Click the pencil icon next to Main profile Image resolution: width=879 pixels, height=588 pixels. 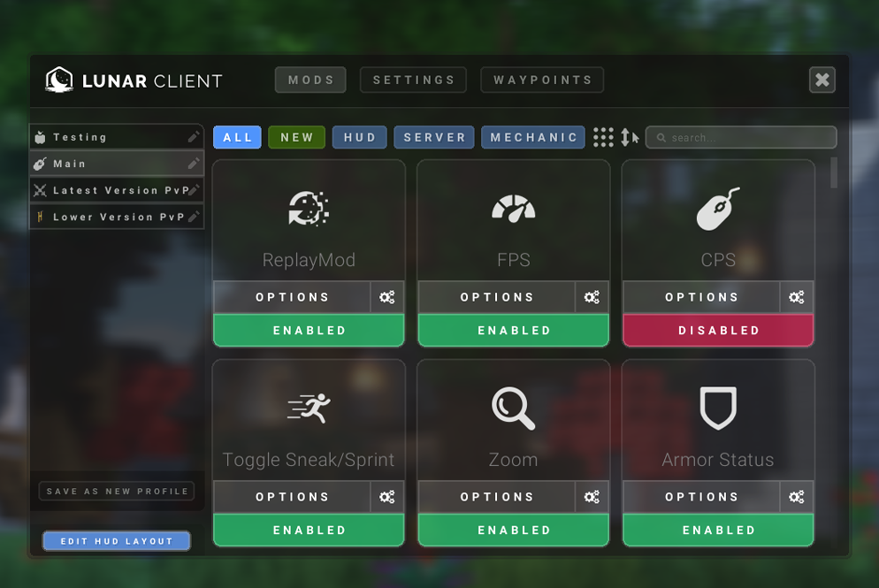tap(194, 164)
